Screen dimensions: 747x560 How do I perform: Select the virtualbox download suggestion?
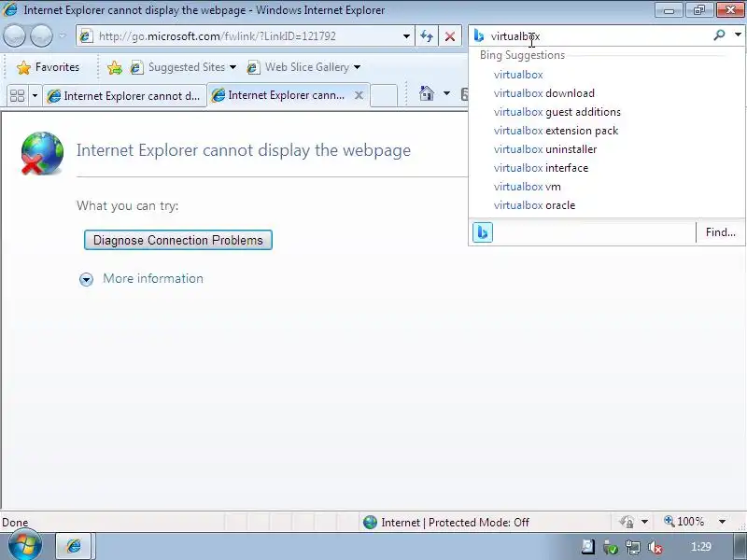click(x=543, y=93)
